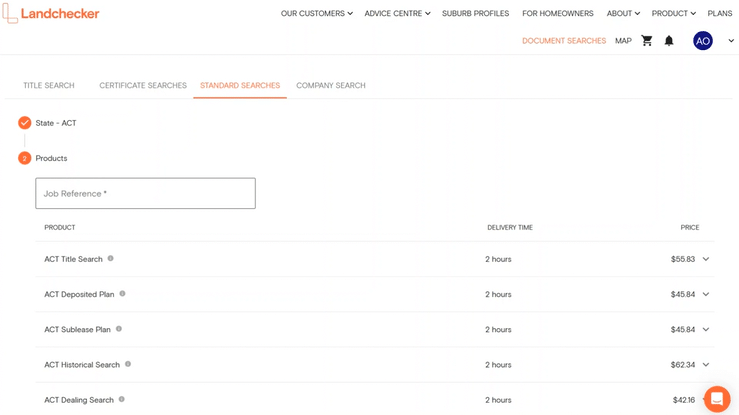Open Advice Centre dropdown menu

point(397,14)
